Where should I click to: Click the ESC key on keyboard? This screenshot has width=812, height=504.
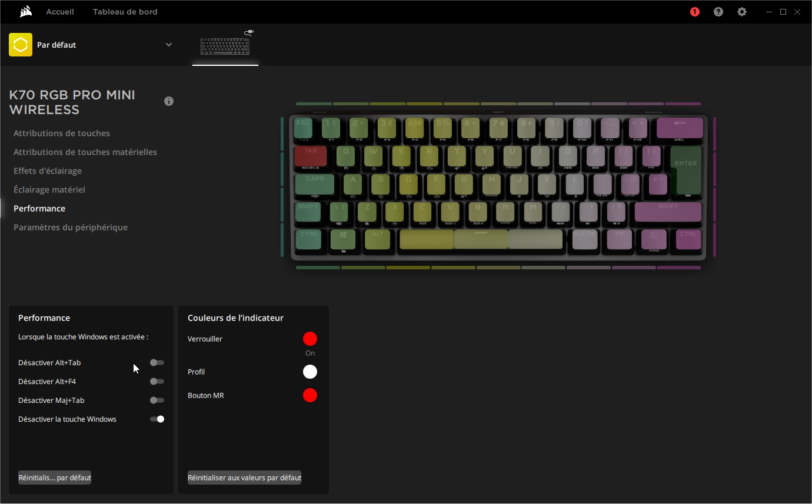coord(304,128)
